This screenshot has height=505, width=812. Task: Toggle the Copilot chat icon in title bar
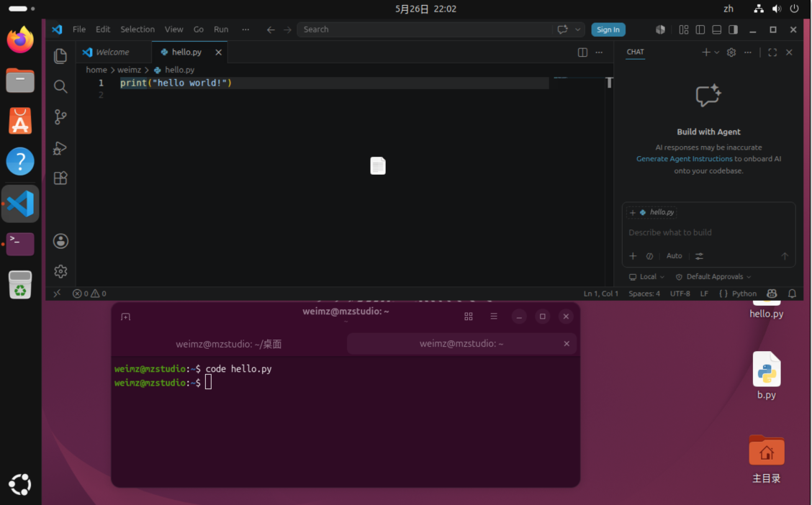point(660,29)
